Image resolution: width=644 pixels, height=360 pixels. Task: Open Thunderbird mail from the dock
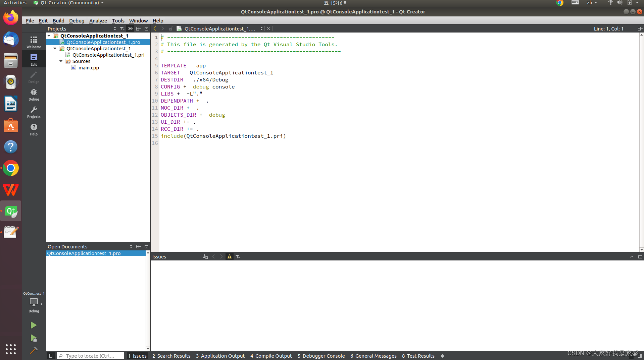tap(11, 39)
